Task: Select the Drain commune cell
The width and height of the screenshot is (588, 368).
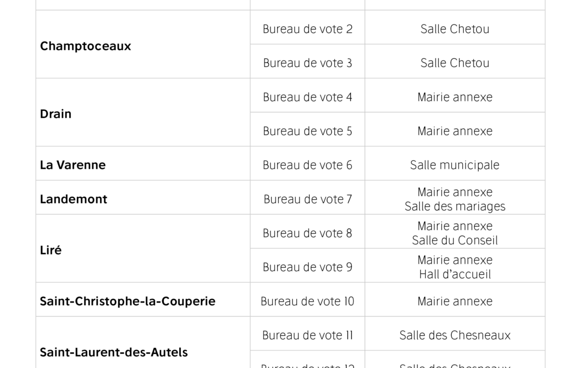Action: (56, 114)
